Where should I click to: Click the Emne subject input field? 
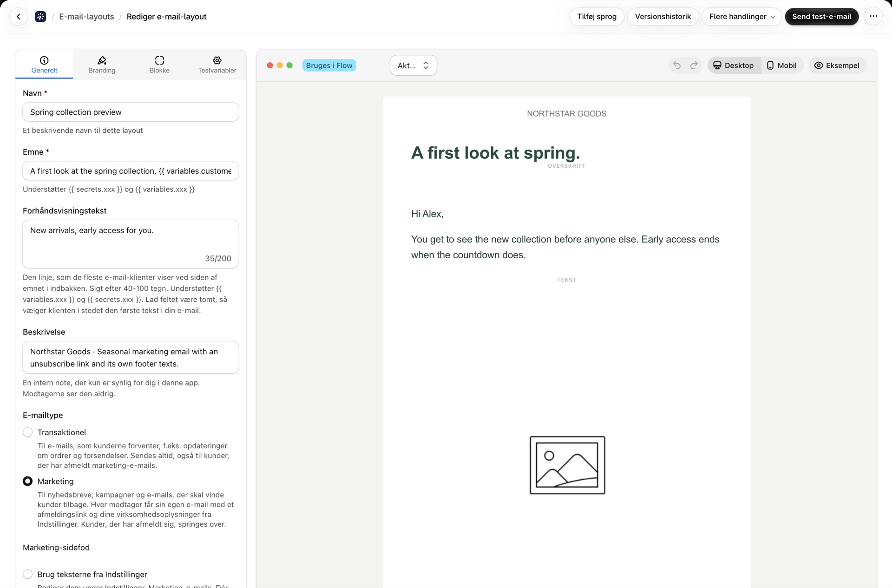(x=131, y=171)
